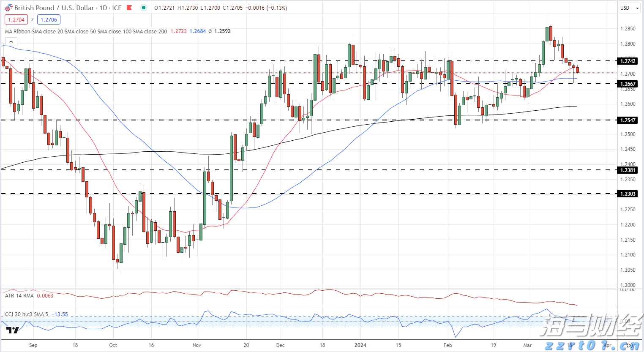Select the MA Ribbon indicator legend
This screenshot has width=644, height=352.
[86, 31]
